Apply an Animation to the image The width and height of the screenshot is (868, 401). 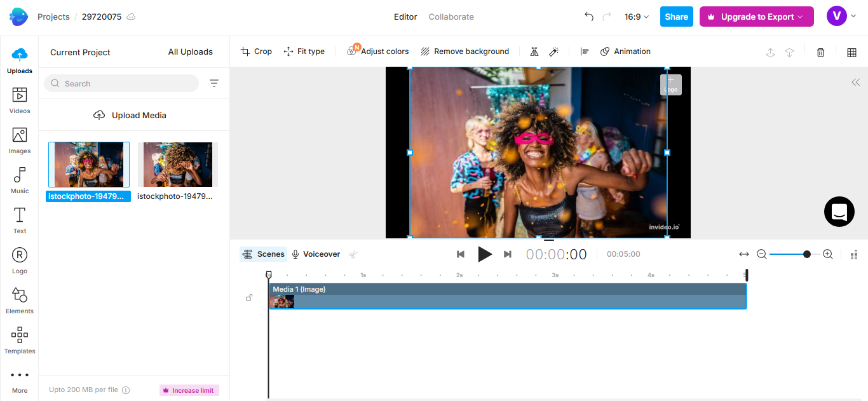pos(625,51)
